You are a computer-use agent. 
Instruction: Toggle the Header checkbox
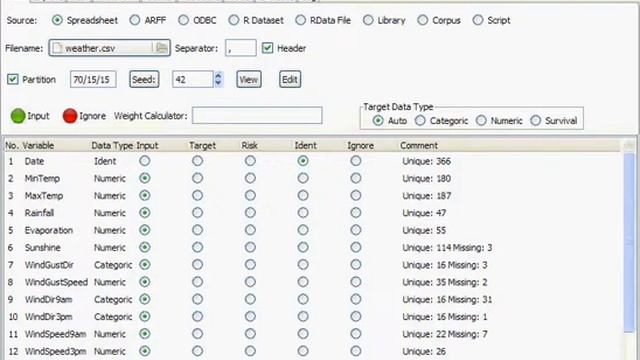click(x=267, y=48)
